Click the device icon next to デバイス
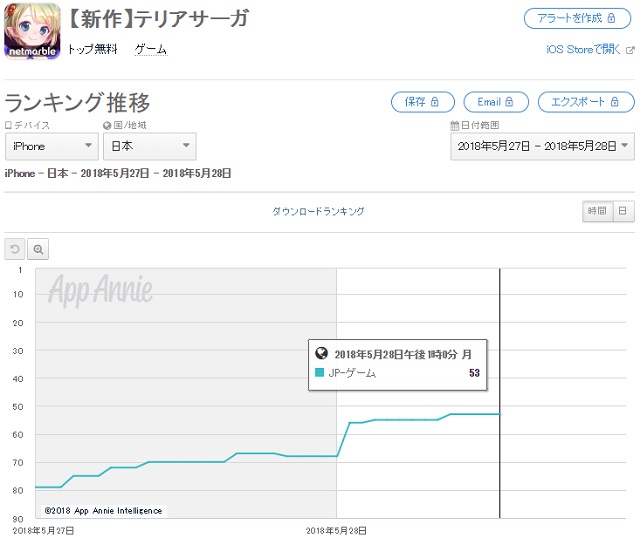 [9, 126]
